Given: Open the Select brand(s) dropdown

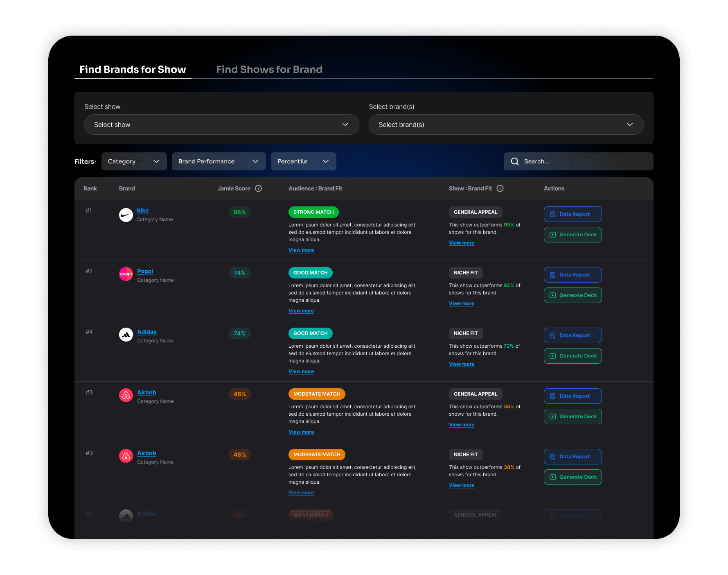Looking at the screenshot, I should tap(506, 125).
